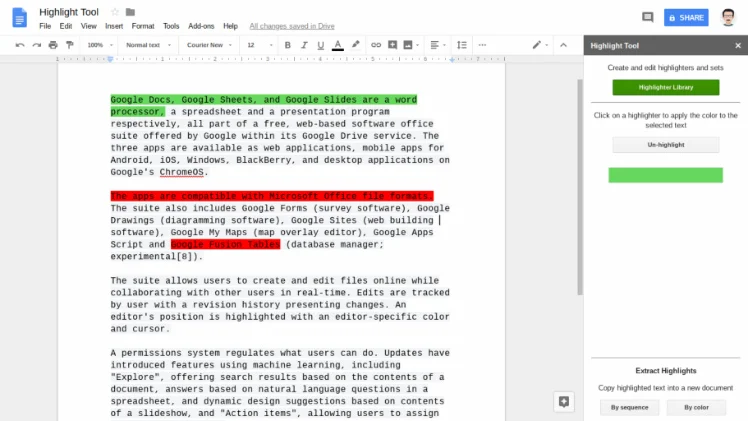Screen dimensions: 748x421
Task: Show more toolbar options (three dots)
Action: point(482,45)
